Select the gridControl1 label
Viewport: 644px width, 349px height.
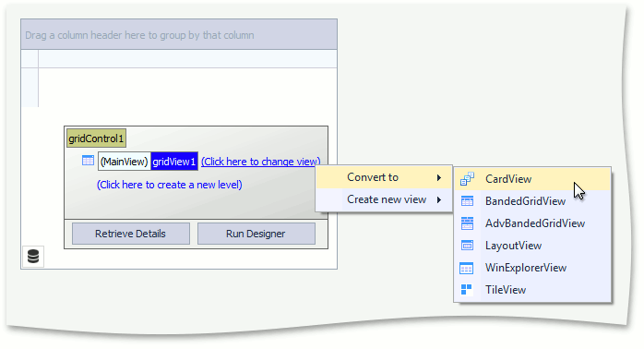[96, 138]
